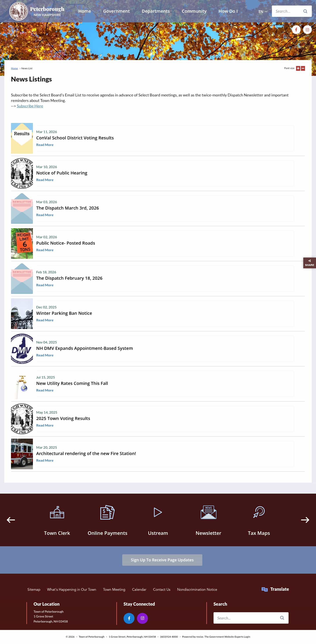
Task: Decrease font size with the minus icon
Action: click(x=303, y=68)
